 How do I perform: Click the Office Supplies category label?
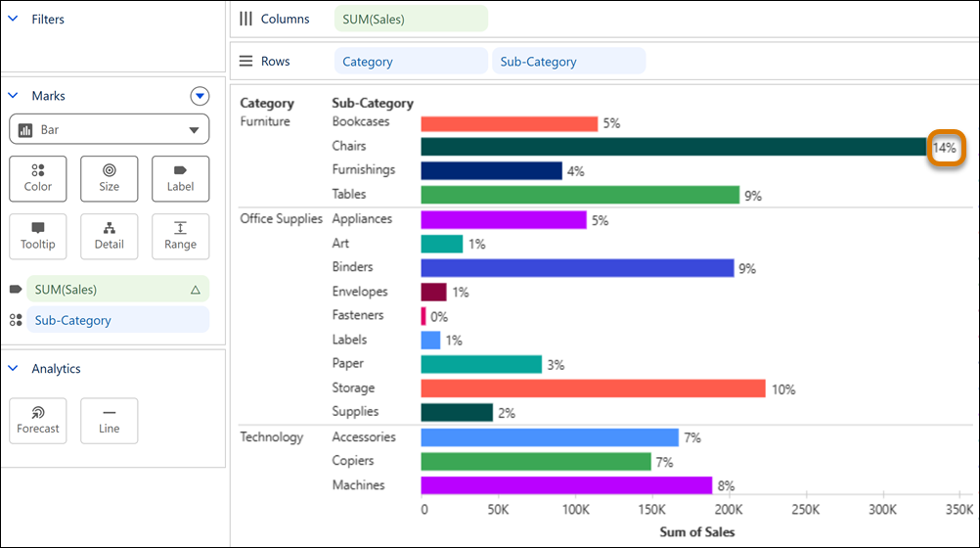click(x=282, y=218)
